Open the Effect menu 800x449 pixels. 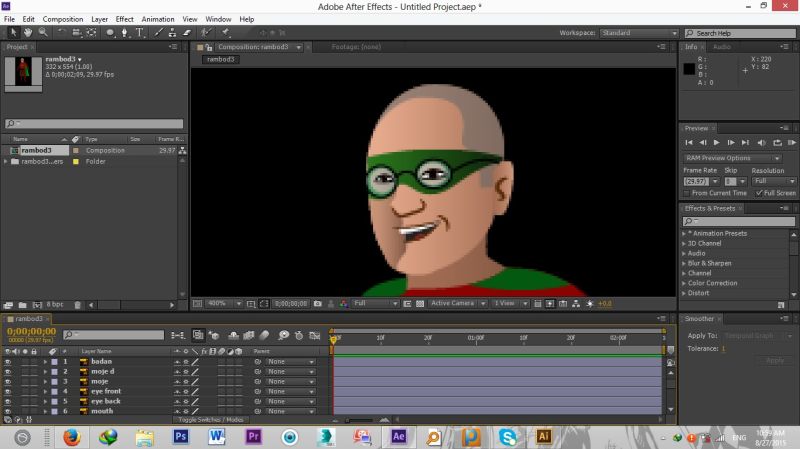(124, 19)
